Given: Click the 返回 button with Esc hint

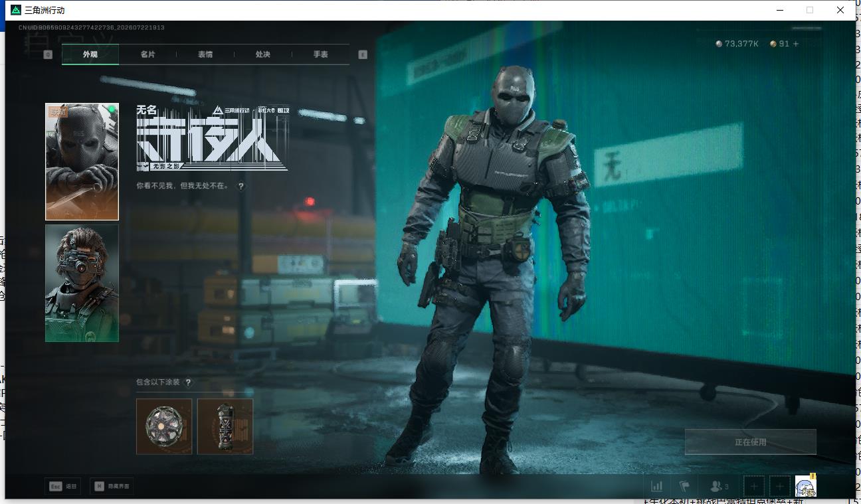Looking at the screenshot, I should pyautogui.click(x=63, y=486).
